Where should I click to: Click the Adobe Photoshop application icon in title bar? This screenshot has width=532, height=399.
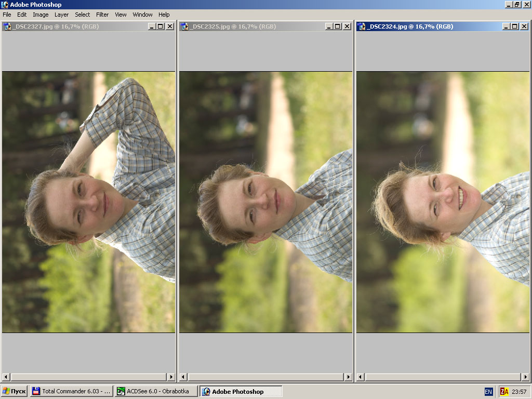click(5, 4)
